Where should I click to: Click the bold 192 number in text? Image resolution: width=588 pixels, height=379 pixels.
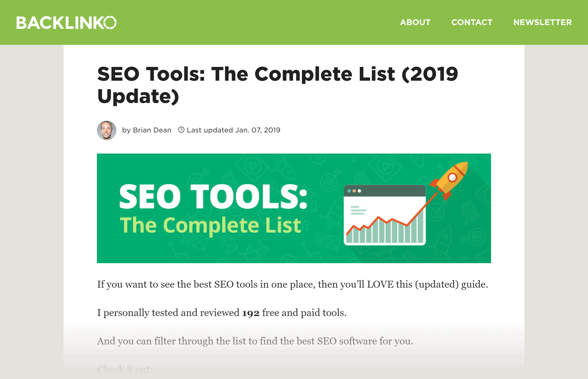click(x=251, y=313)
